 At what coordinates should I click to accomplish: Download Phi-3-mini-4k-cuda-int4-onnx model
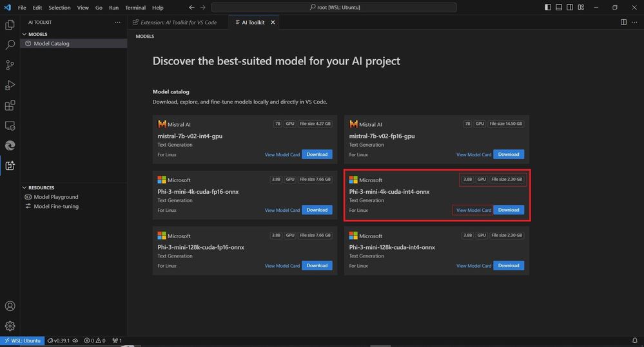[509, 210]
